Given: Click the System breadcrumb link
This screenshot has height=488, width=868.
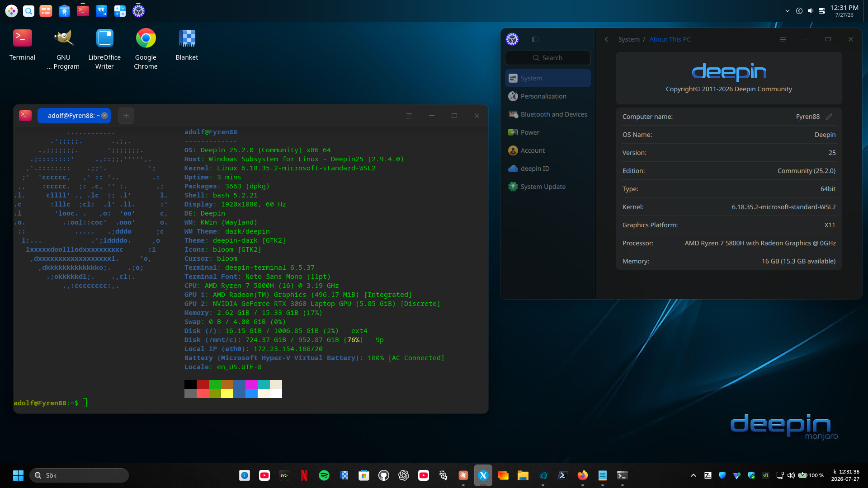Looking at the screenshot, I should pos(629,39).
